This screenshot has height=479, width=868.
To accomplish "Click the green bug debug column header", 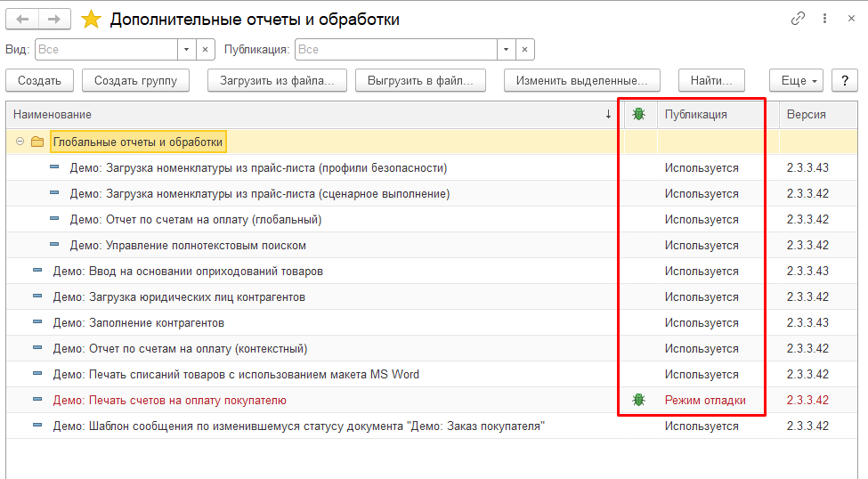I will click(639, 114).
